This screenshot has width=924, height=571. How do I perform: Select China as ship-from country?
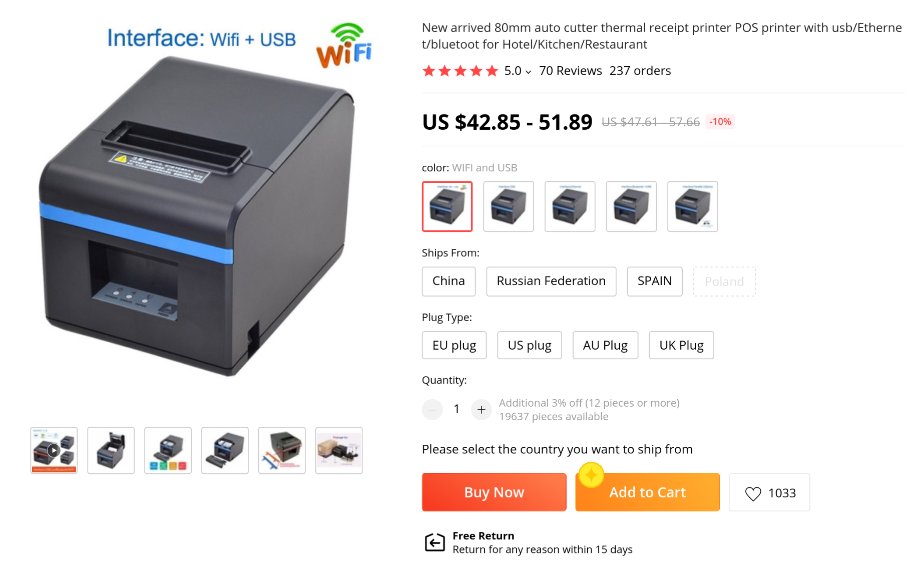(x=448, y=281)
